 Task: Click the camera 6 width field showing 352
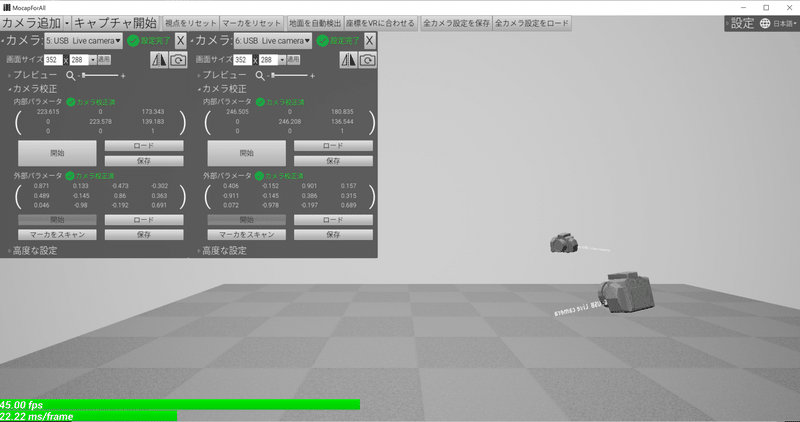click(x=242, y=60)
